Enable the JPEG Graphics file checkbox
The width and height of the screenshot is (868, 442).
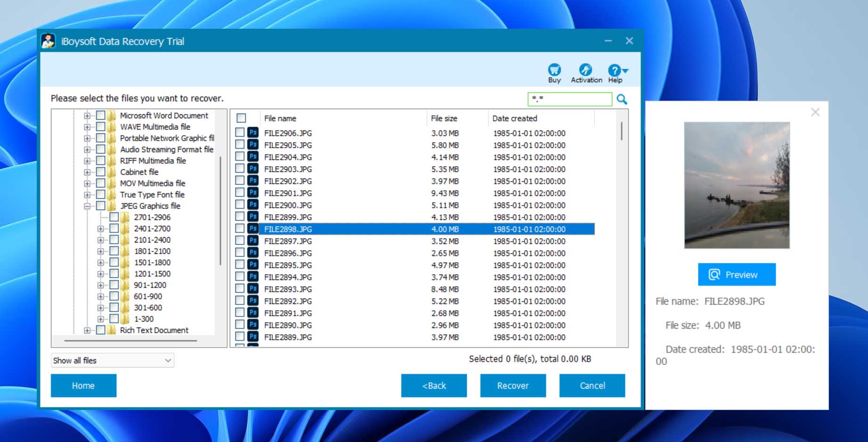click(101, 206)
